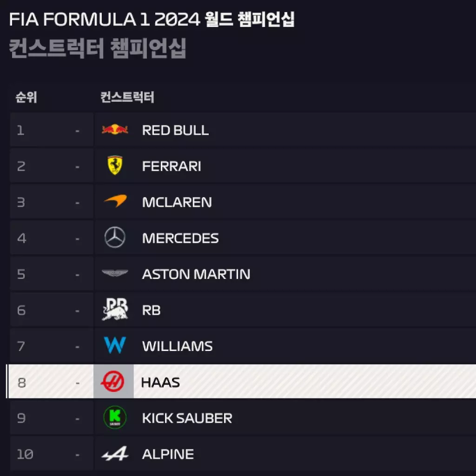Click the 순위 column header
The width and height of the screenshot is (476, 476).
pyautogui.click(x=26, y=97)
